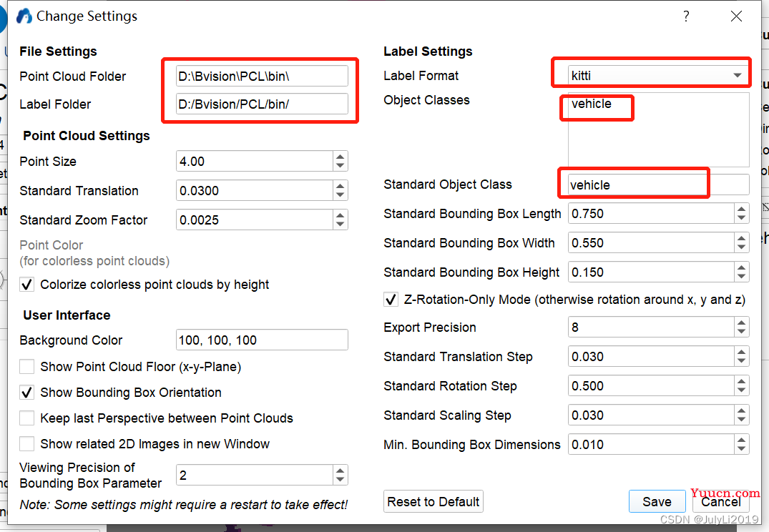Click the Background Color input field
Image resolution: width=769 pixels, height=532 pixels.
pos(262,340)
